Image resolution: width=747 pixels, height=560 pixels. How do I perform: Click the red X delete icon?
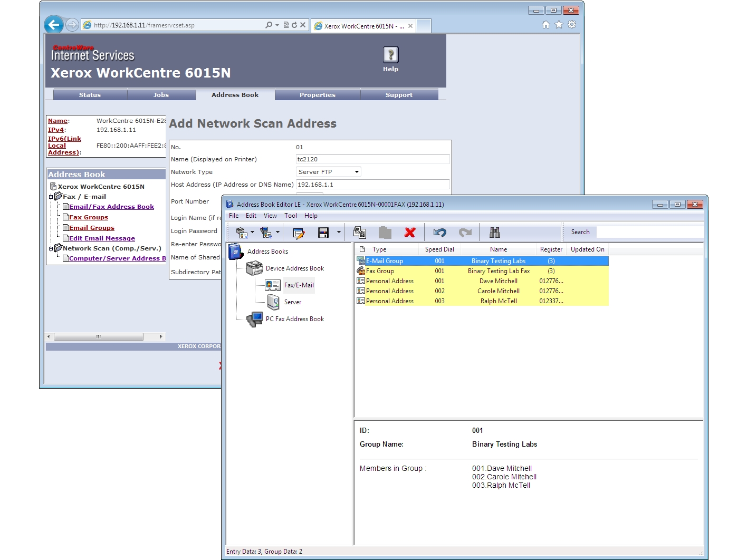tap(410, 233)
